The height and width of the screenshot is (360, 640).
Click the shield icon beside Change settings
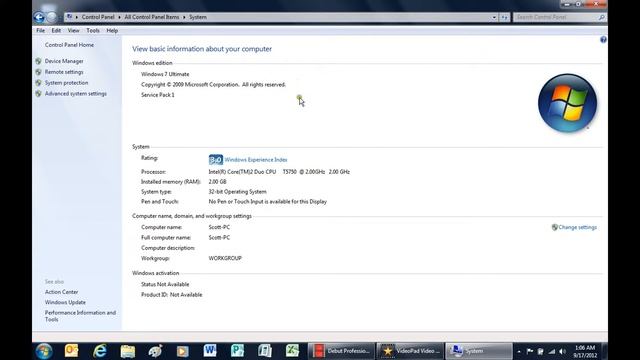554,227
